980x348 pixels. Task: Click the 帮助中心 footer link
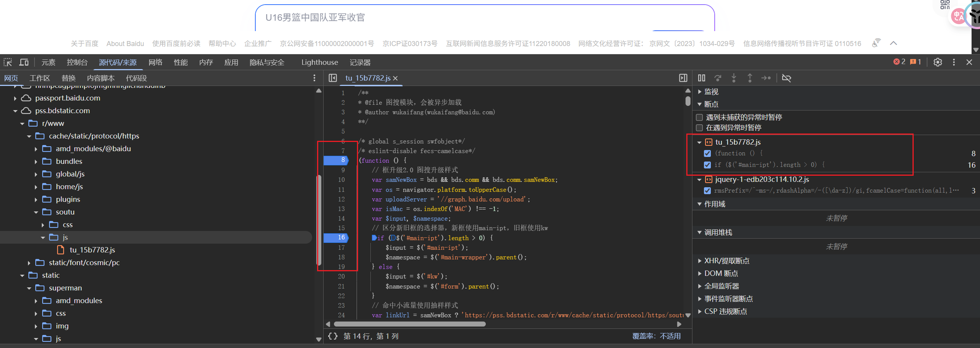[x=222, y=44]
